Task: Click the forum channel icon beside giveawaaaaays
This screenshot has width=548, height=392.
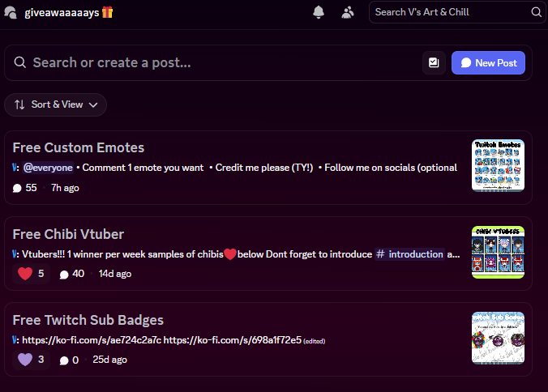Action: (11, 13)
